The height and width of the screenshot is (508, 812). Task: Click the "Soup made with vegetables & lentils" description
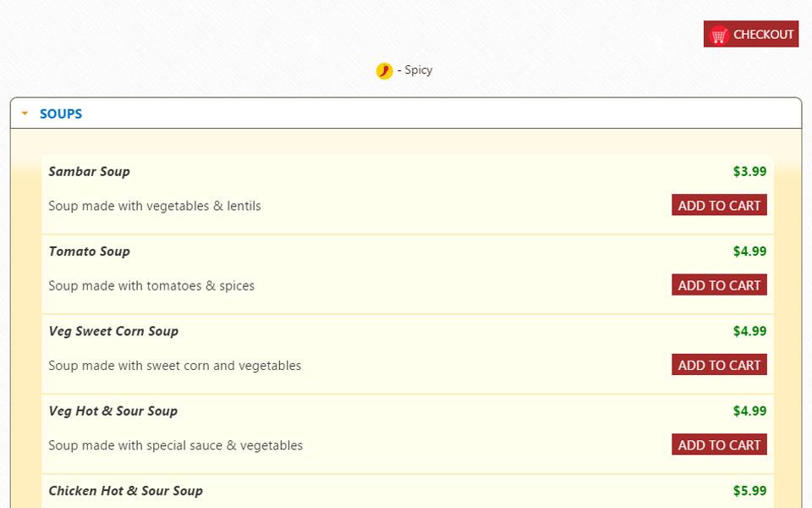coord(155,206)
